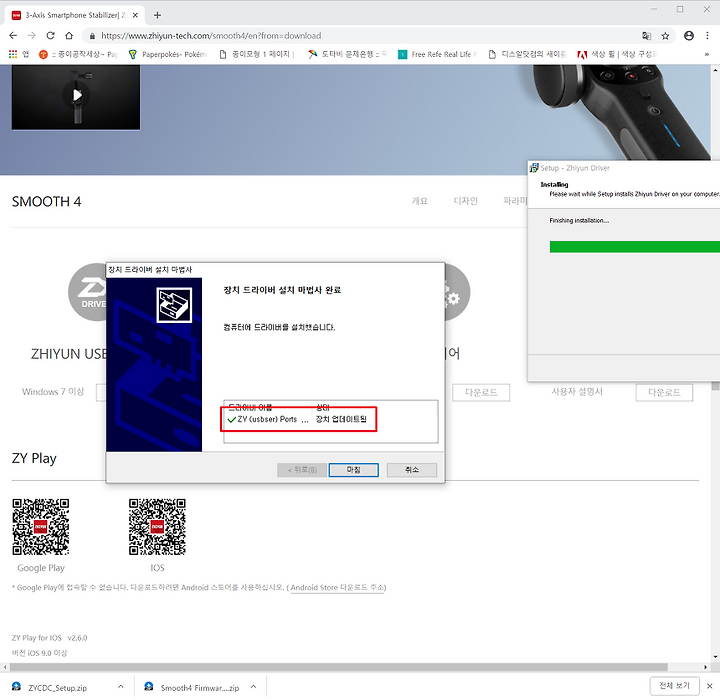Screen dimensions: 720x700
Task: Click the lock icon in address bar
Action: pos(92,36)
